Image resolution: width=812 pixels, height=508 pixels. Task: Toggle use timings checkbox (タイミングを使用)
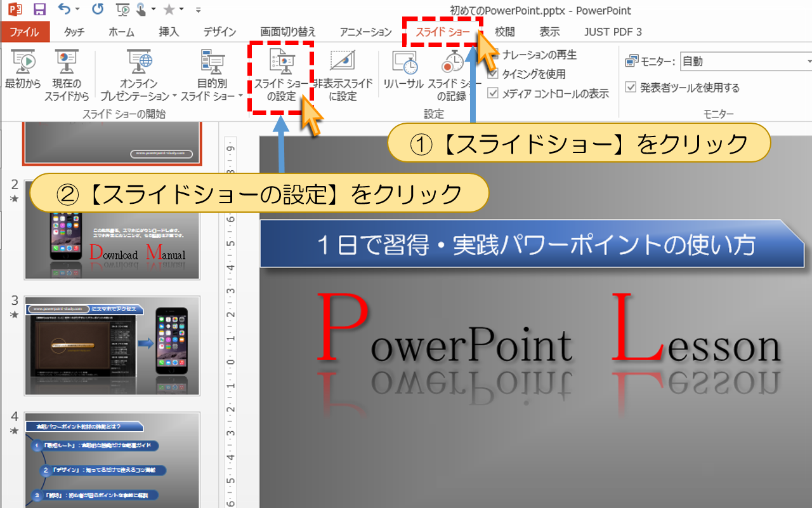click(x=493, y=74)
